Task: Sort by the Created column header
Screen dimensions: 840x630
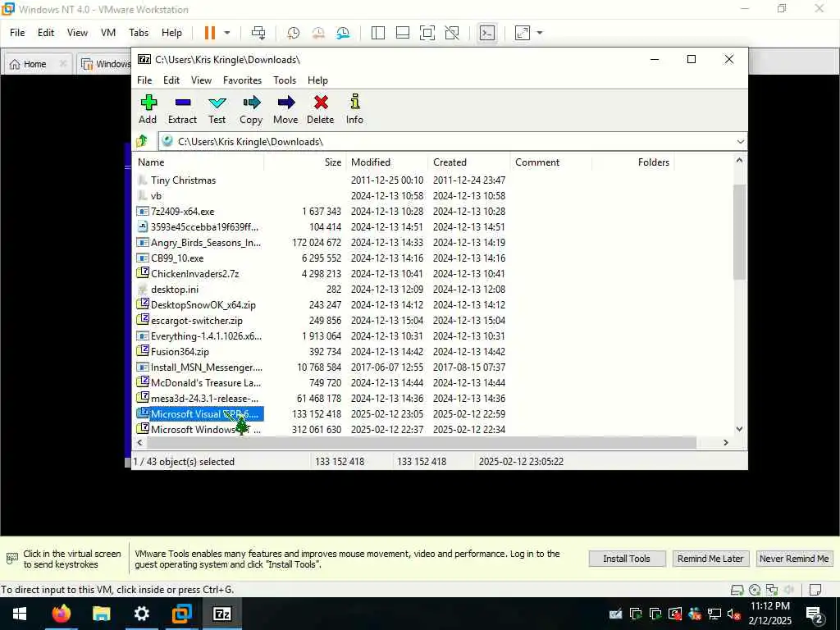Action: pos(469,162)
